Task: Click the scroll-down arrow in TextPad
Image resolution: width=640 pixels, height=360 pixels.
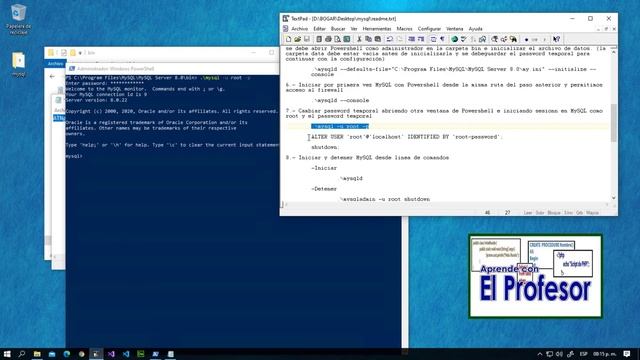Action: [613, 198]
